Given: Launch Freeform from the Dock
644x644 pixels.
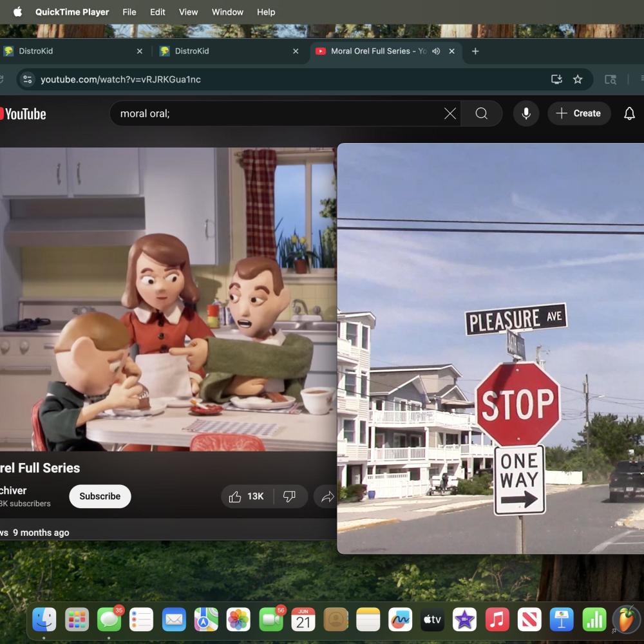Looking at the screenshot, I should (401, 619).
